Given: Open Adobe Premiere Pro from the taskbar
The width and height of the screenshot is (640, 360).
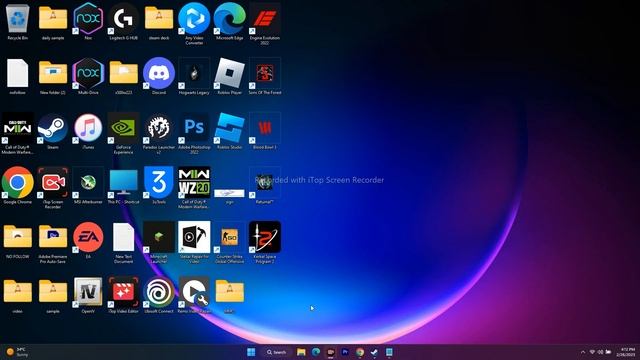Looking at the screenshot, I should [x=345, y=352].
